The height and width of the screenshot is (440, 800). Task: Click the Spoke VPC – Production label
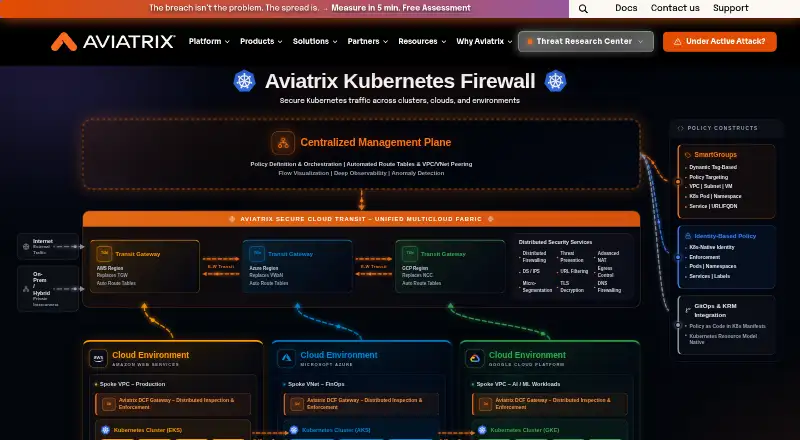pos(132,384)
